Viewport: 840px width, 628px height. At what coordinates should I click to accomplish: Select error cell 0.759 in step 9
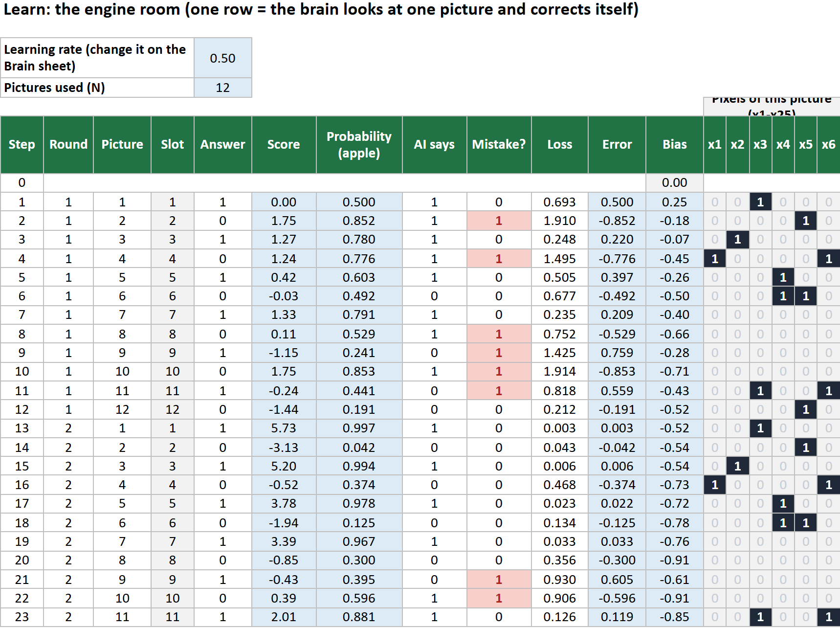[x=617, y=353]
